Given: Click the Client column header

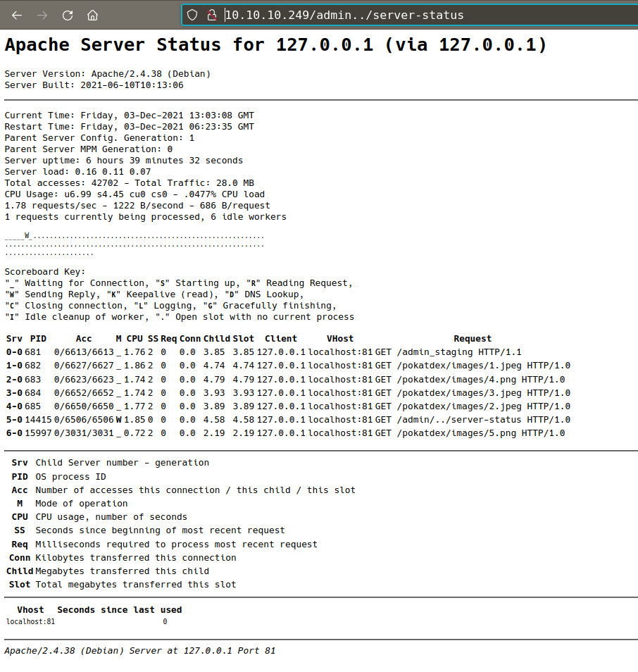Looking at the screenshot, I should coord(281,339).
